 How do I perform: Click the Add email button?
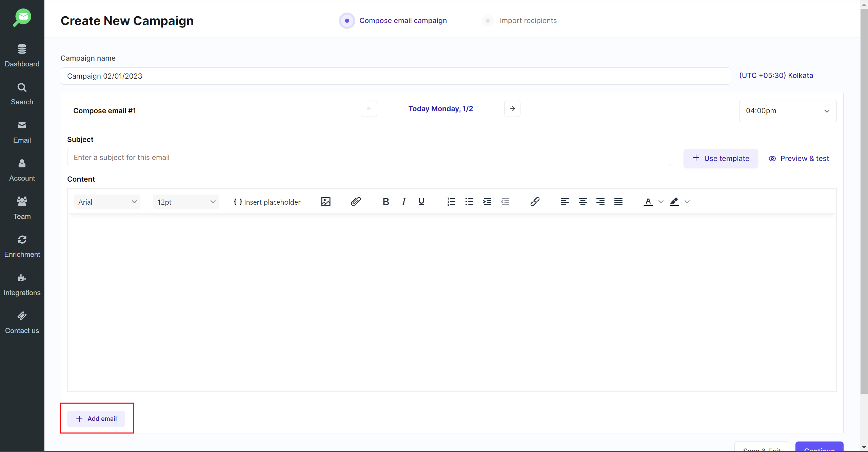pyautogui.click(x=96, y=419)
